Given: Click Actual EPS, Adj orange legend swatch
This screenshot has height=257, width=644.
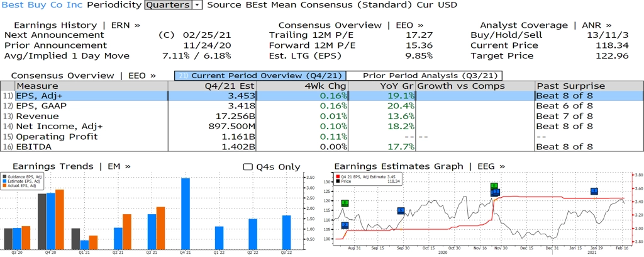Looking at the screenshot, I should coord(4,186).
